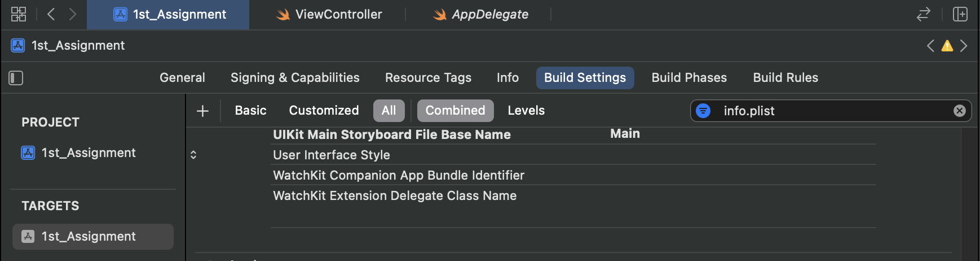Show Basic build settings

click(x=250, y=111)
